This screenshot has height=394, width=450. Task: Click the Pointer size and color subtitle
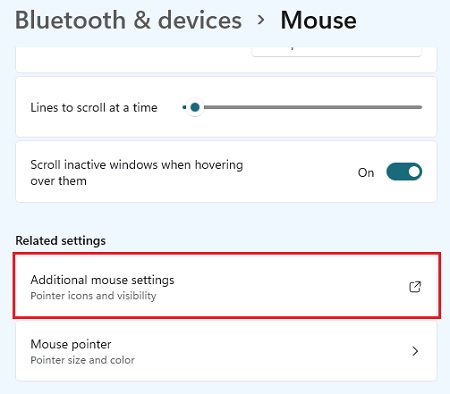[82, 360]
